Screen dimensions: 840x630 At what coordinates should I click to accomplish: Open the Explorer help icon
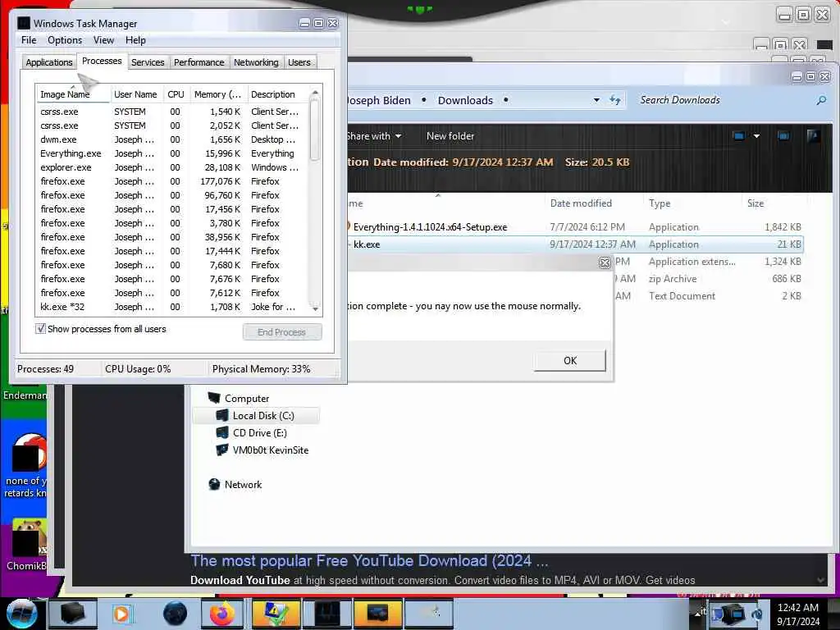(x=813, y=136)
